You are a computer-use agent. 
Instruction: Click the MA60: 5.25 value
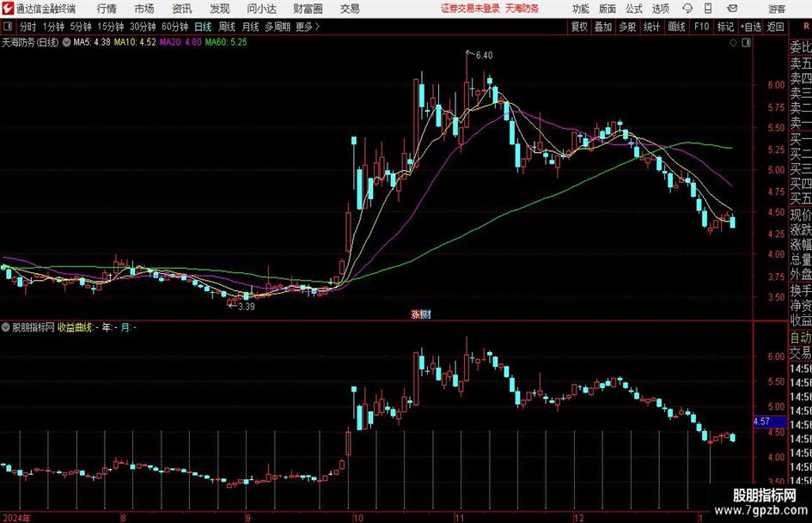226,42
